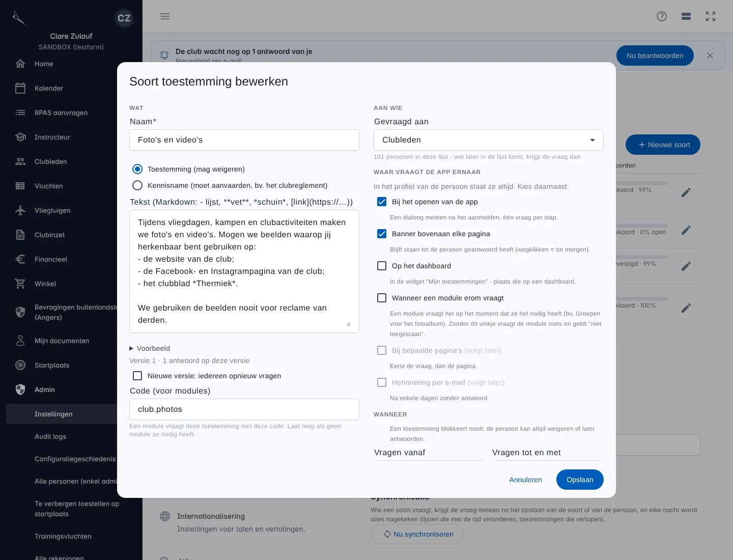Check Nieuwe versie: iedereen opnieuw vragen
This screenshot has width=733, height=560.
[x=137, y=376]
